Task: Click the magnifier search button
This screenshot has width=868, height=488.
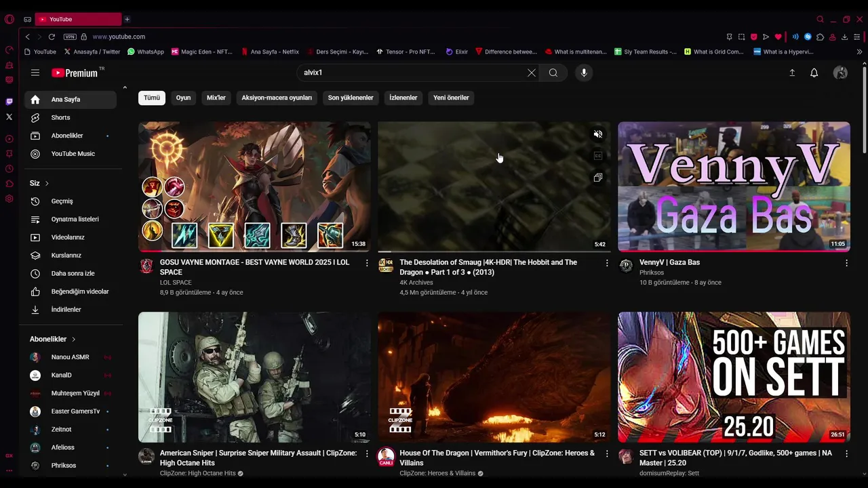Action: pos(553,73)
